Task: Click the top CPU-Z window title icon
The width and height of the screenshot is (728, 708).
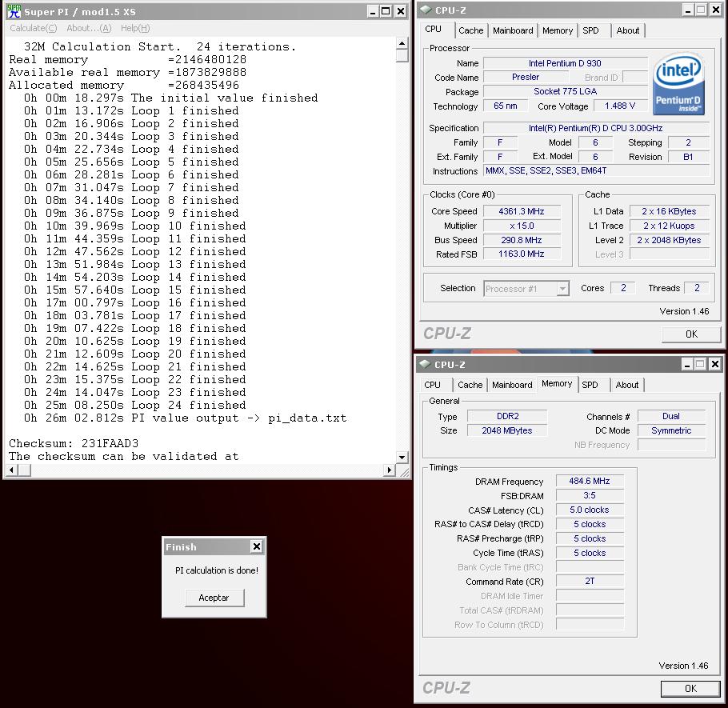Action: click(x=425, y=10)
